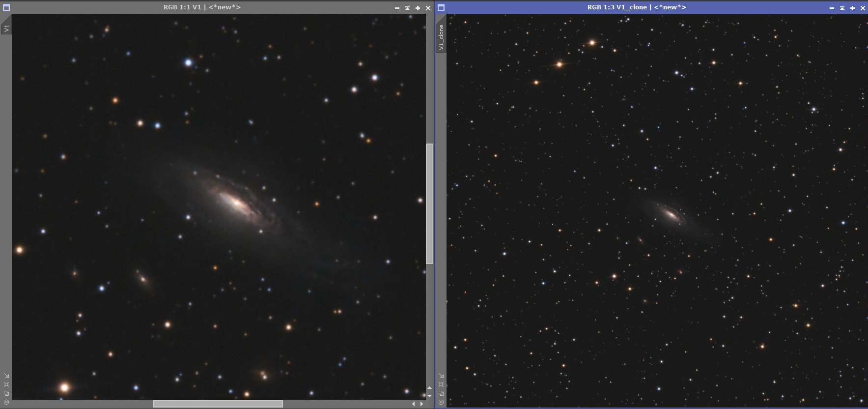868x409 pixels.
Task: Shade the V1_clone window with roll-up button
Action: click(x=842, y=8)
